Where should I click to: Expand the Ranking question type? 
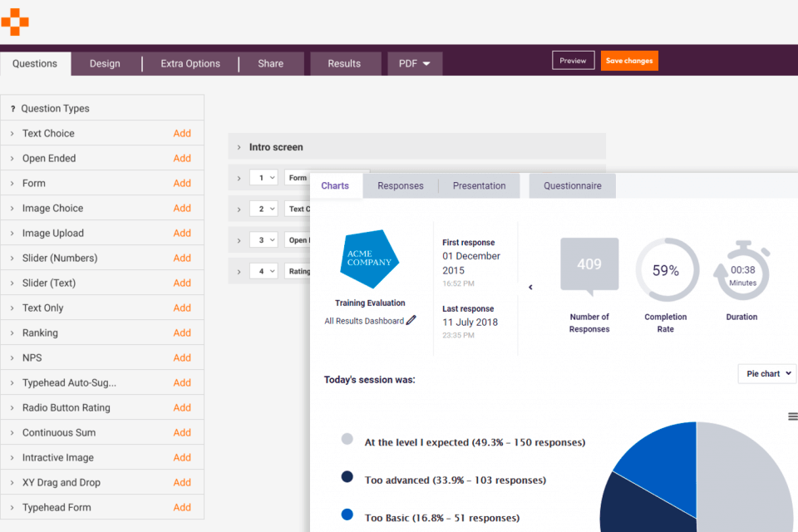click(12, 333)
